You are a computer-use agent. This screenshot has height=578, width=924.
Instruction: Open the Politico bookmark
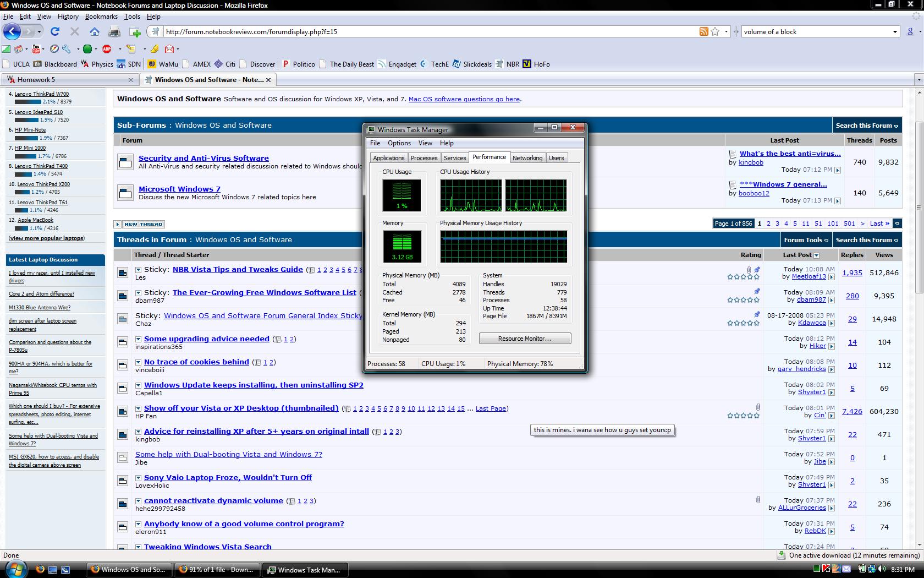pyautogui.click(x=299, y=64)
